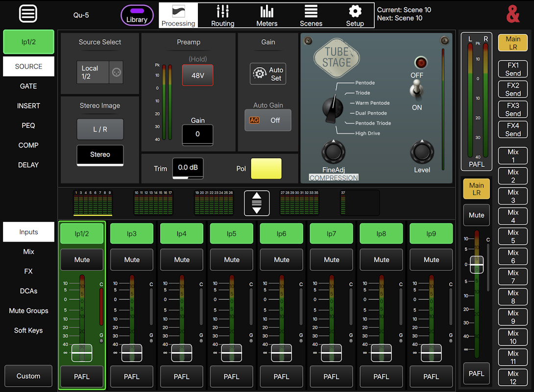Click the Preamp Gain value field
Image resolution: width=534 pixels, height=392 pixels.
point(197,134)
